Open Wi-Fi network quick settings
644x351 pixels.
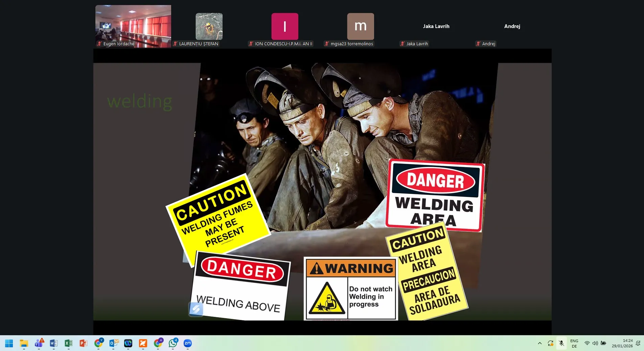tap(587, 343)
